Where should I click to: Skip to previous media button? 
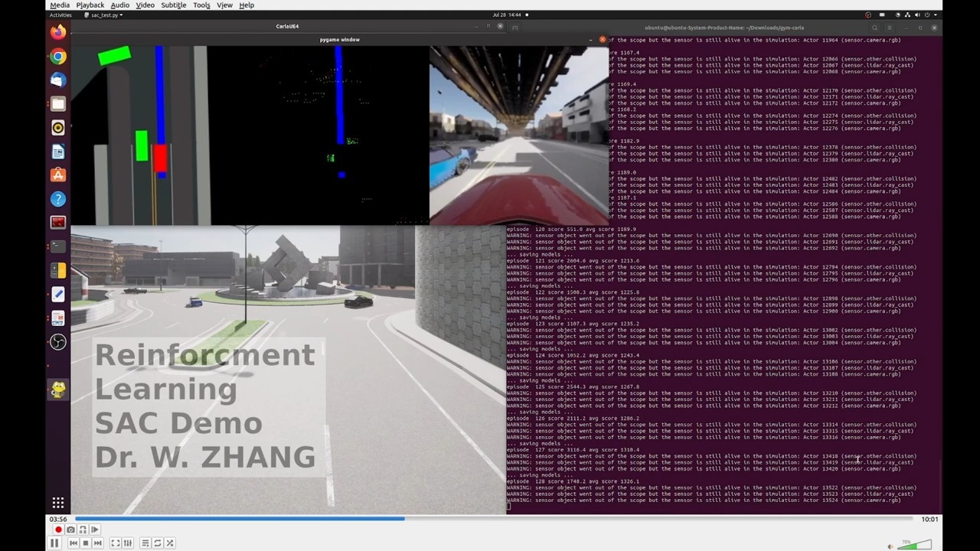point(73,543)
